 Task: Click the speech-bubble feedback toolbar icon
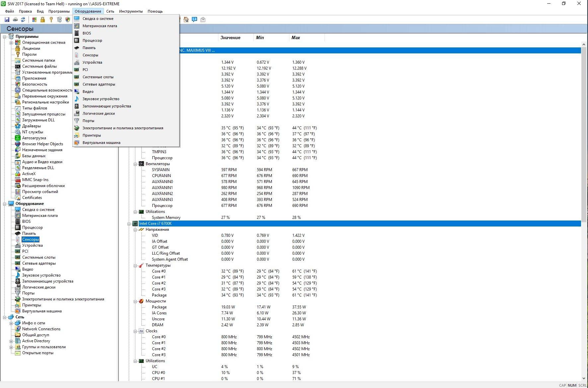click(194, 20)
